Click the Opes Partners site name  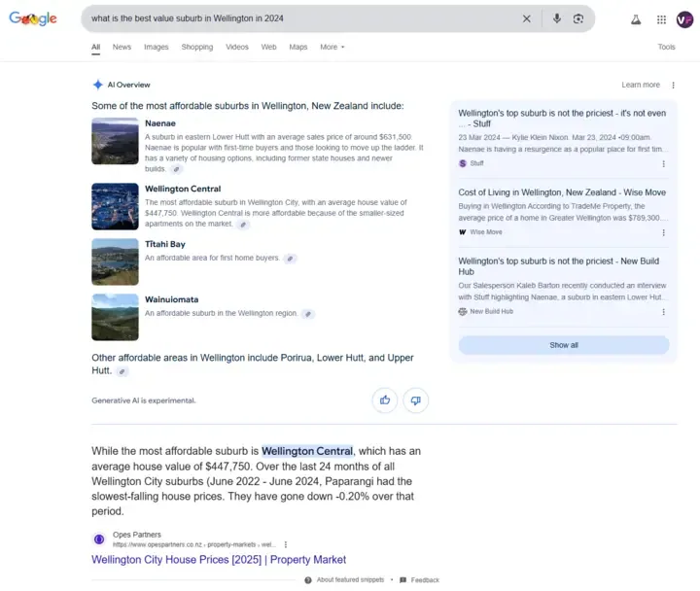(x=137, y=535)
